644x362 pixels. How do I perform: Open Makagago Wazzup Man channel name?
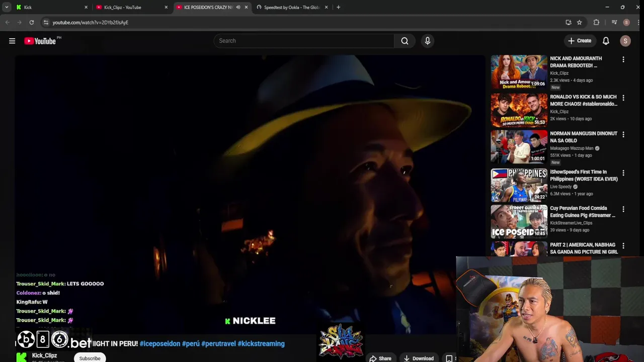(x=572, y=148)
